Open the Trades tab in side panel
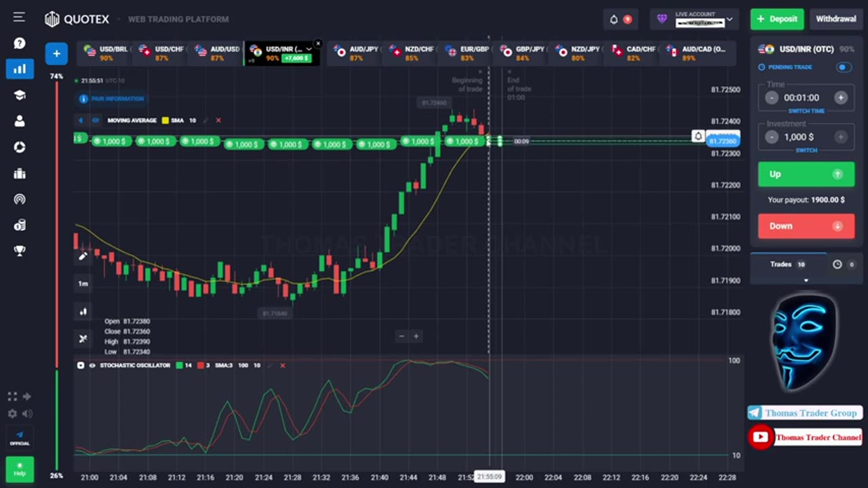The width and height of the screenshot is (868, 488). [x=788, y=264]
